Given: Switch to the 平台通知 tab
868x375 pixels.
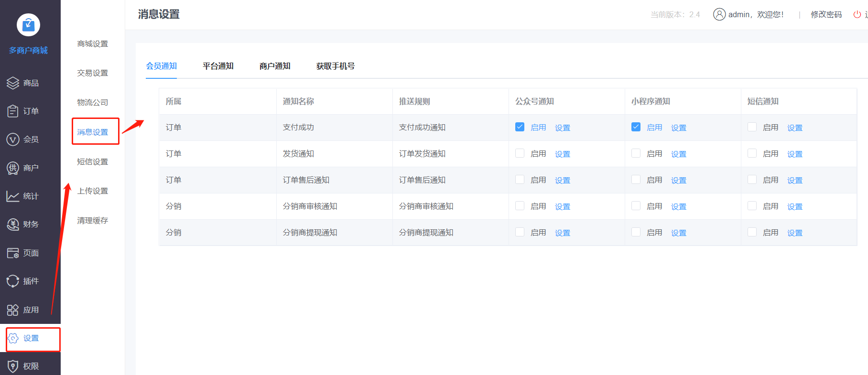Looking at the screenshot, I should pos(218,66).
